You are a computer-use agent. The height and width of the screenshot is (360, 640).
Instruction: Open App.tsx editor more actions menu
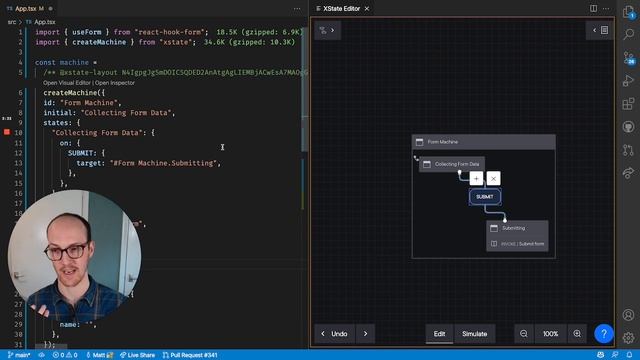point(297,8)
